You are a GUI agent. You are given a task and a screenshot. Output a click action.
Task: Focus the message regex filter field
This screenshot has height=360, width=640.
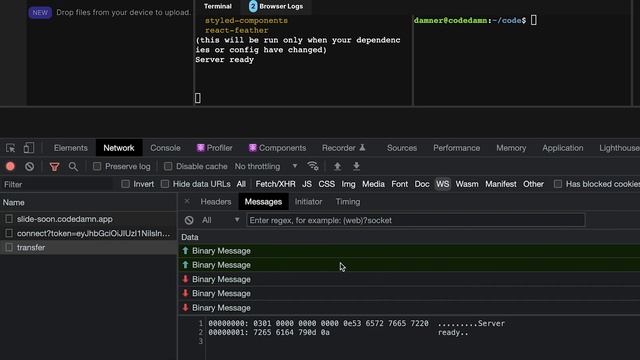click(416, 220)
